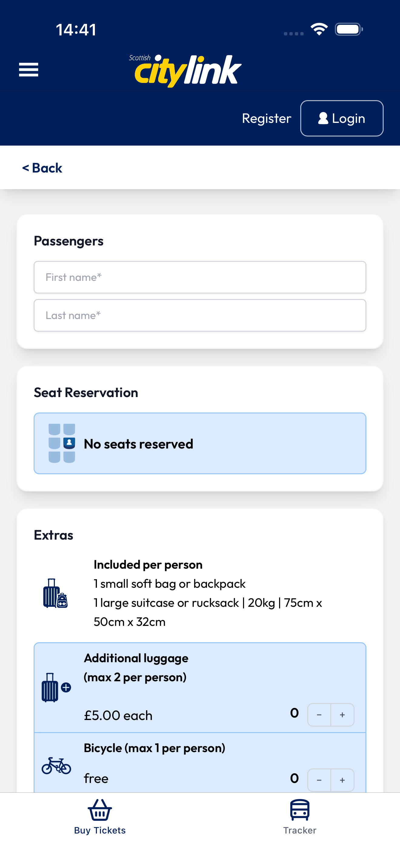
Task: Open the Tracker bus tab
Action: pyautogui.click(x=300, y=817)
